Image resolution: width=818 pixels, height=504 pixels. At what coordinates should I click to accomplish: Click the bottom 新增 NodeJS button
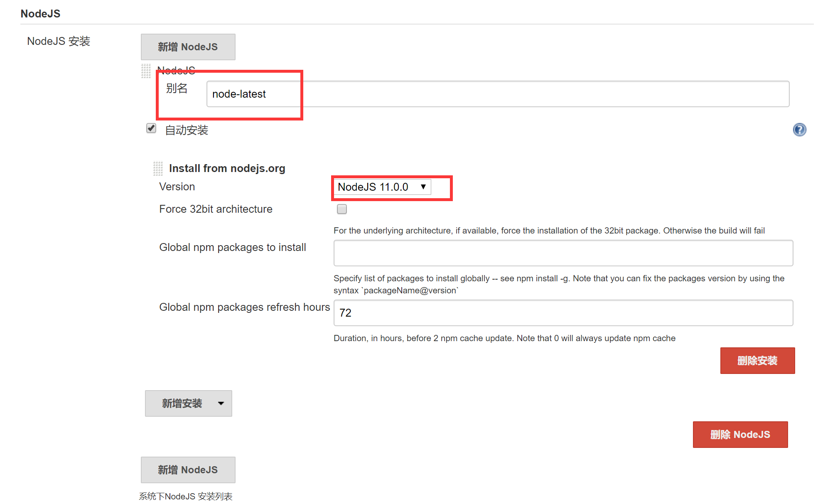point(188,470)
